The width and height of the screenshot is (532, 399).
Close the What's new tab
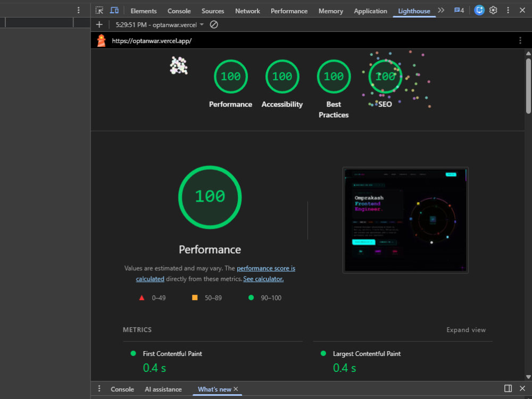pos(236,389)
